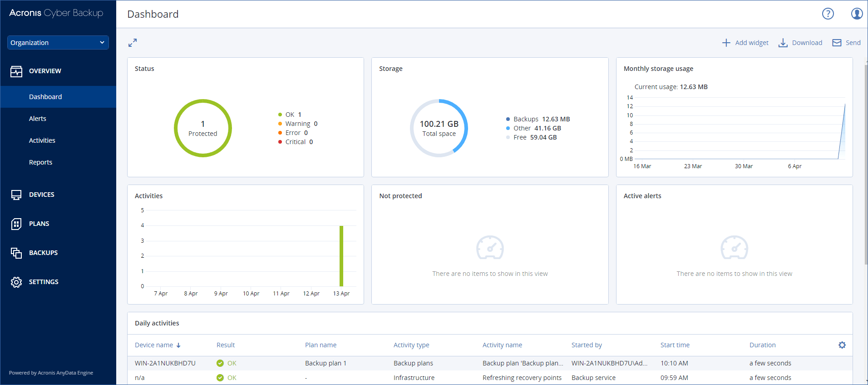868x385 pixels.
Task: Click the green 13 Apr activities bar
Action: click(x=341, y=256)
